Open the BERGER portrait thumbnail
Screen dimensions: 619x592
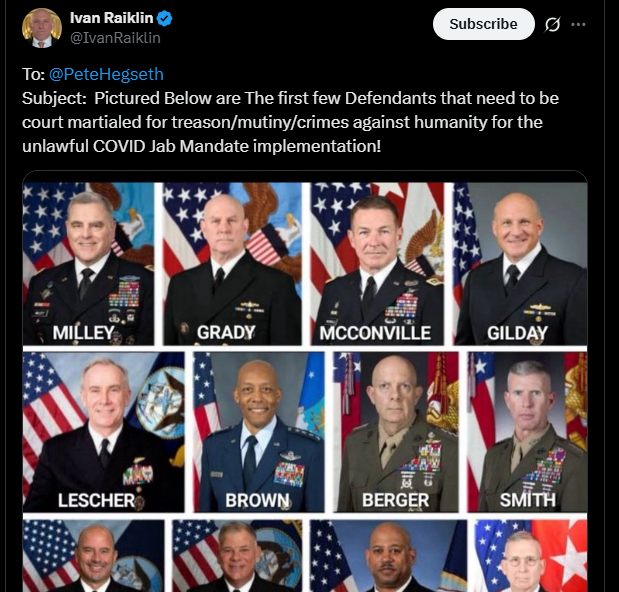(x=396, y=432)
